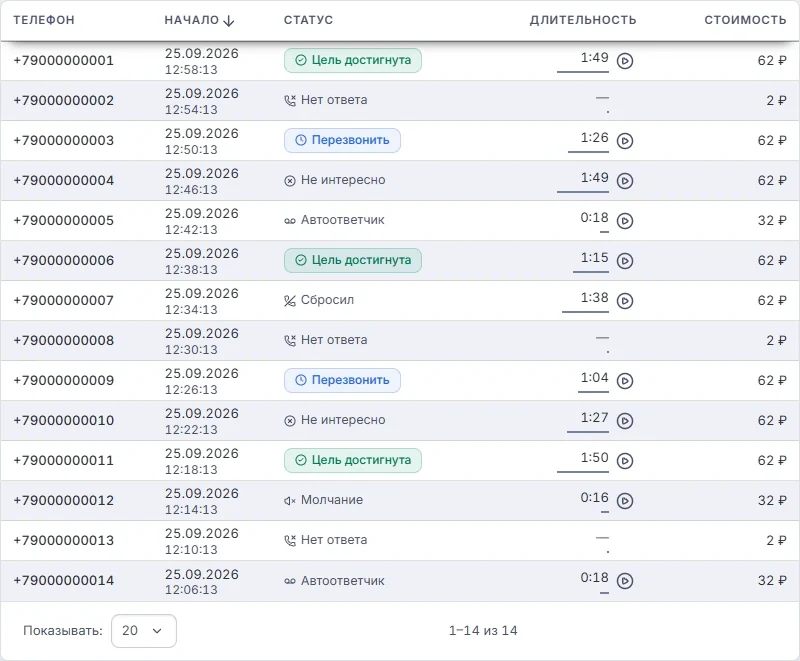Play recording for call +79000000001

point(625,61)
